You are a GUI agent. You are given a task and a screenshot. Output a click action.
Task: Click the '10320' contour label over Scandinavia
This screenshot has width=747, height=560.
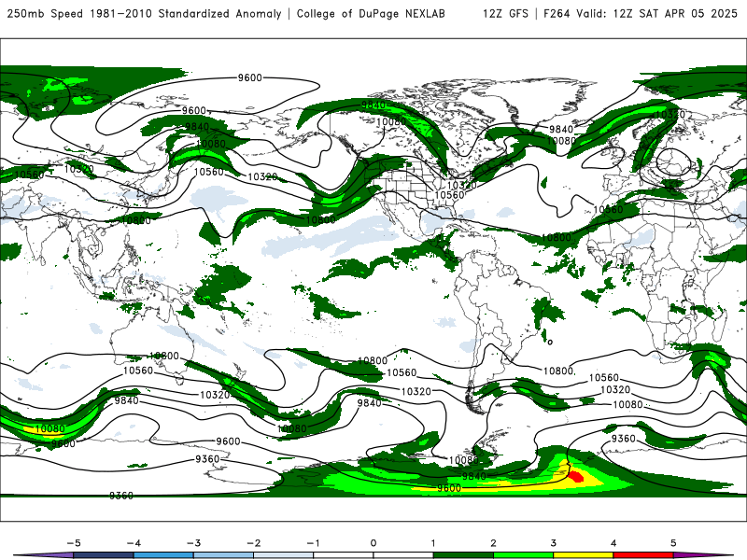(669, 115)
